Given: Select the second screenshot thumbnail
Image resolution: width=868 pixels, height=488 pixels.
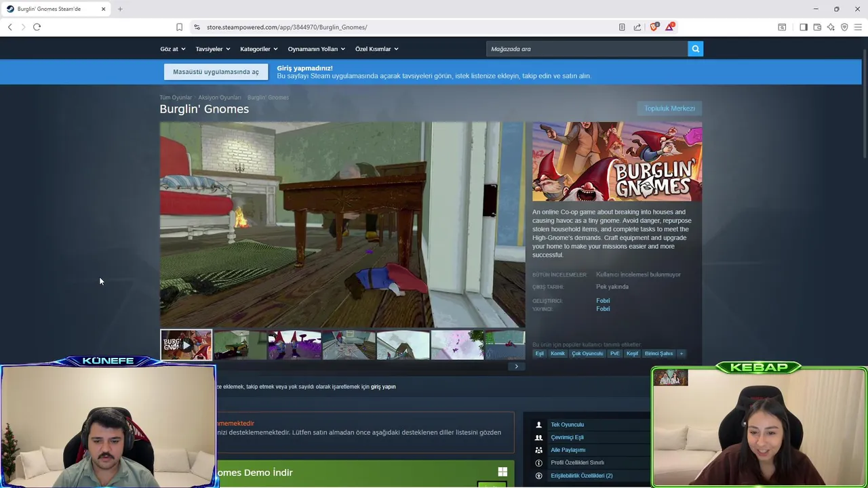Looking at the screenshot, I should pyautogui.click(x=240, y=345).
